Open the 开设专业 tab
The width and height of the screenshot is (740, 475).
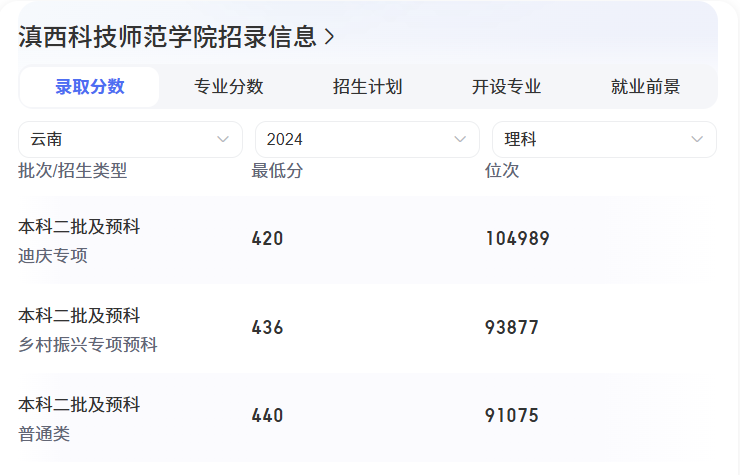click(x=506, y=87)
